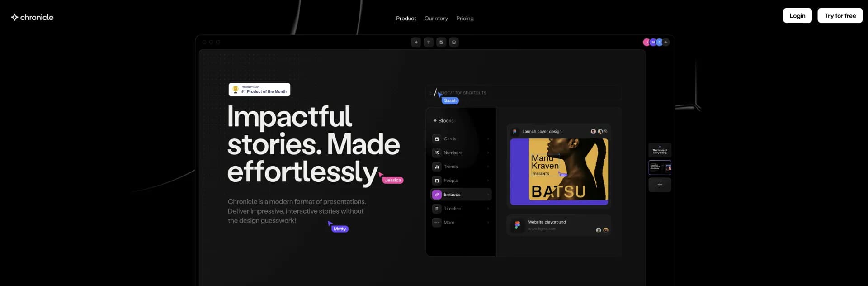
Task: Click the avatars on Website playground card
Action: tap(602, 230)
